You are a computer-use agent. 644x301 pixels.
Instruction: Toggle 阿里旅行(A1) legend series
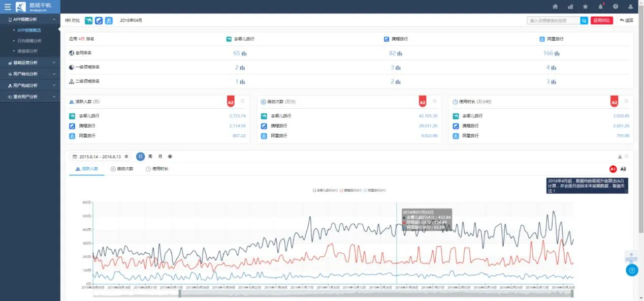tap(375, 190)
